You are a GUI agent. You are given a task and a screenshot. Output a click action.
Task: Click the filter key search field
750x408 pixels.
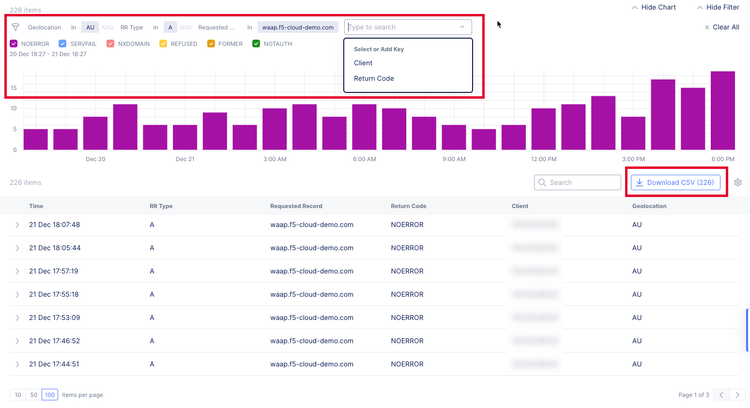click(x=401, y=28)
